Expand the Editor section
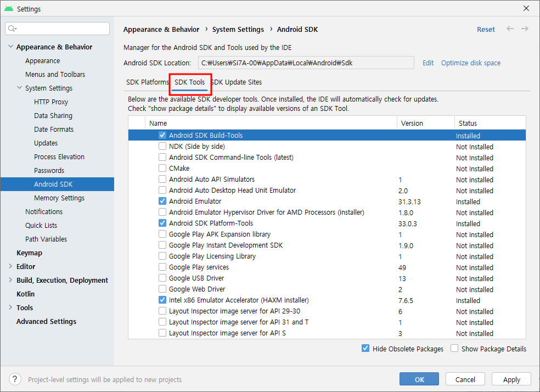The height and width of the screenshot is (392, 540). pos(10,266)
